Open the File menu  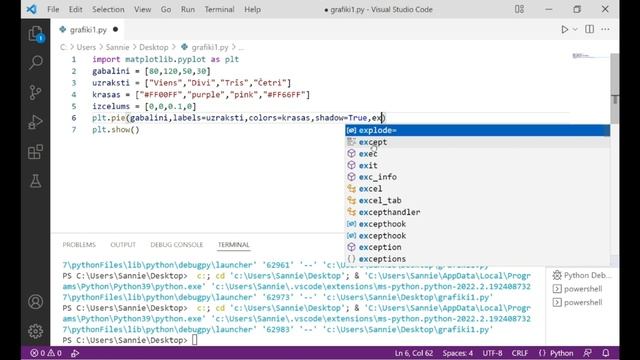coord(53,9)
